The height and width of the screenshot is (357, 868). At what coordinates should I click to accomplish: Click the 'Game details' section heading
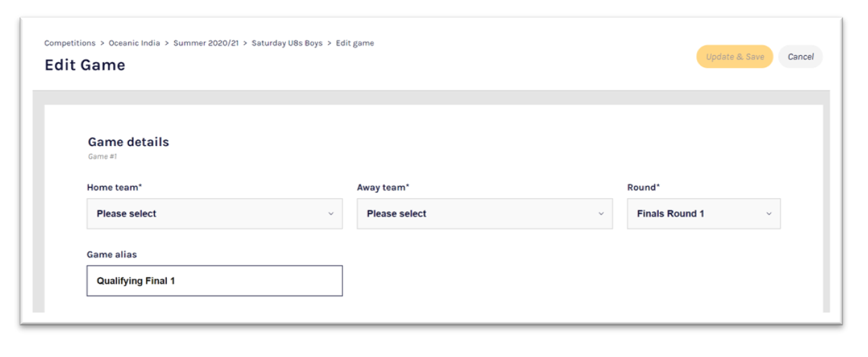[x=129, y=142]
